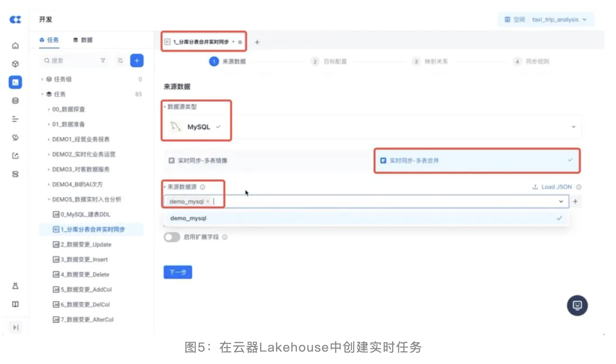The width and height of the screenshot is (616, 364).
Task: Add a new tab with the plus sign
Action: [x=257, y=42]
